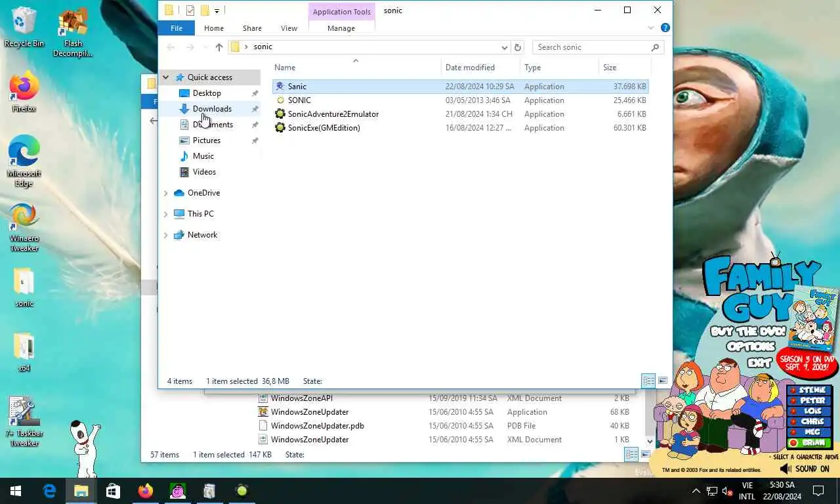This screenshot has width=840, height=504.
Task: Select MEG character in Family Guy widget
Action: coord(808,432)
